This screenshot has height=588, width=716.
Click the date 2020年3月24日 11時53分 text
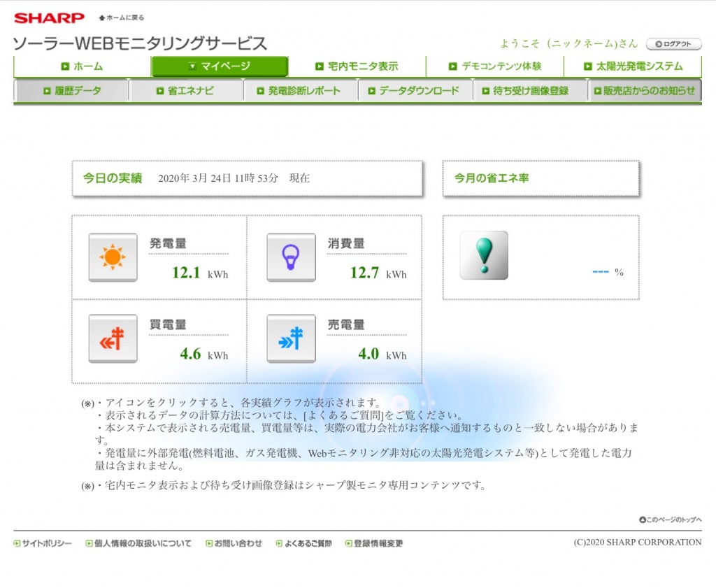(218, 178)
